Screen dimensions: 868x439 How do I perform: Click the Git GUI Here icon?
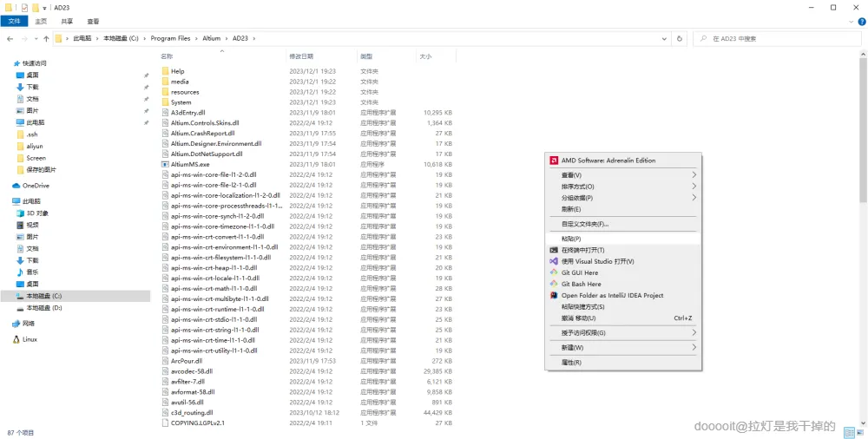(x=553, y=272)
